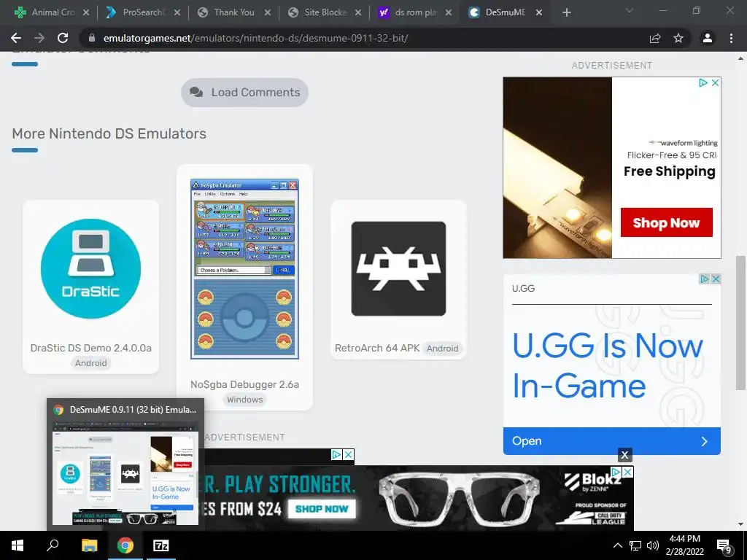Close the U.GG ad

coord(716,279)
